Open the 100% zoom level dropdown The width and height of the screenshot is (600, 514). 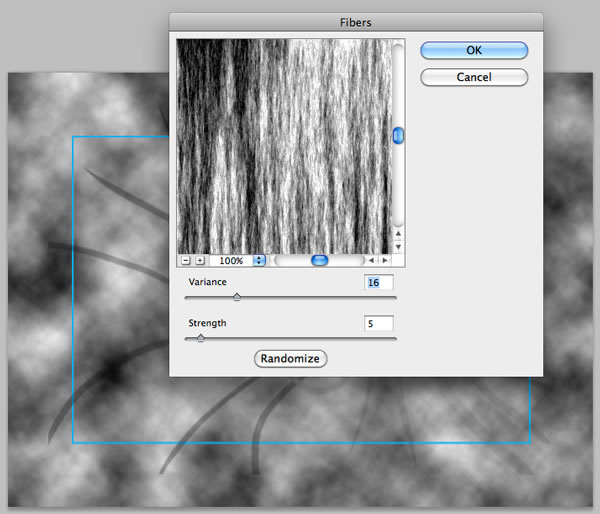coord(259,261)
